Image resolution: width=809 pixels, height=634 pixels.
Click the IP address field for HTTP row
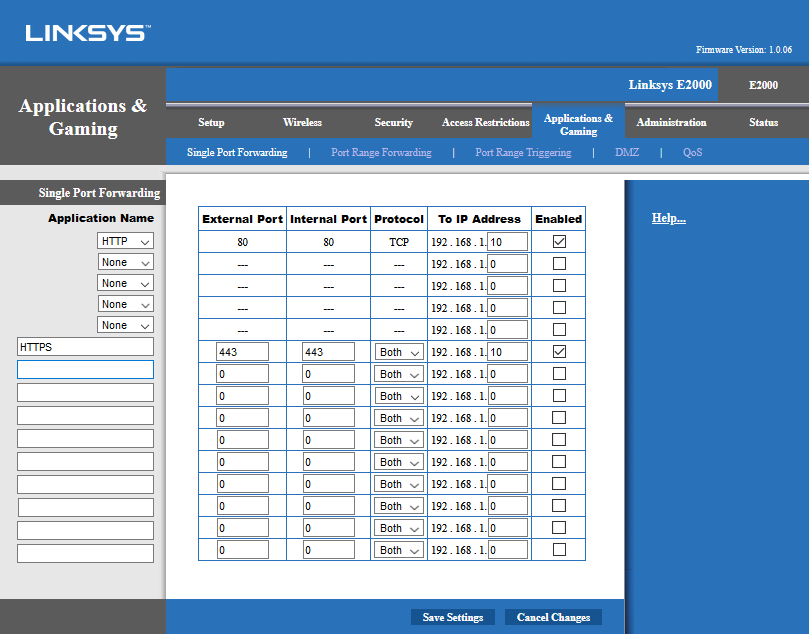(x=507, y=242)
